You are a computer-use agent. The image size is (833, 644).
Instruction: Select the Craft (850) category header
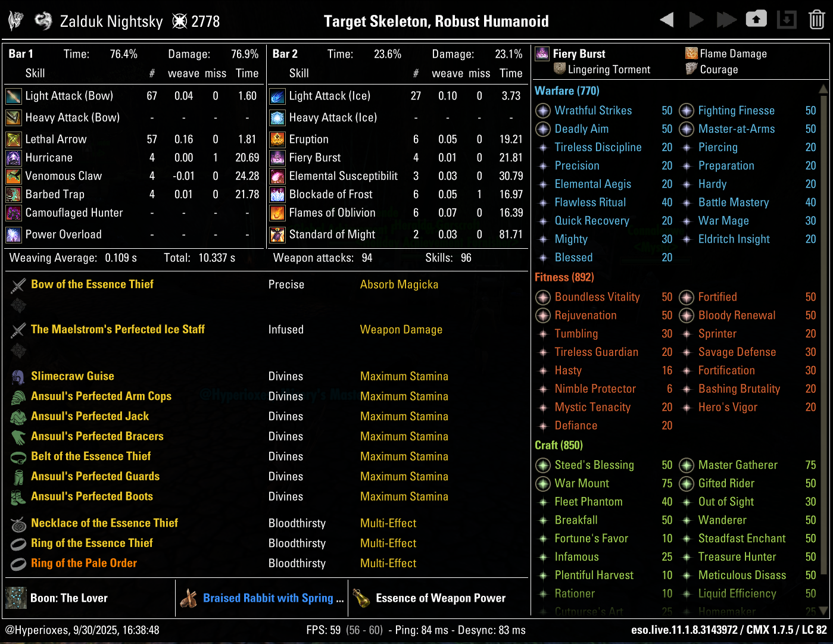pyautogui.click(x=559, y=445)
